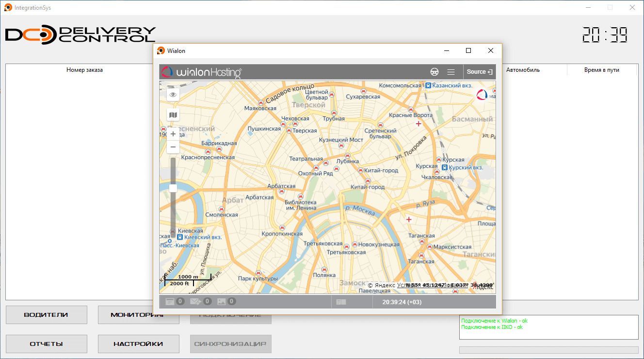Toggle the eye visibility button on map
The width and height of the screenshot is (644, 359).
[173, 95]
